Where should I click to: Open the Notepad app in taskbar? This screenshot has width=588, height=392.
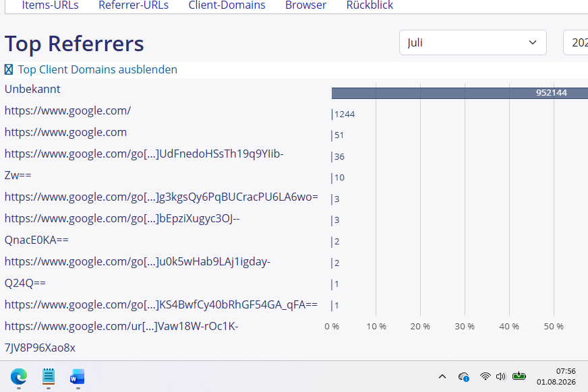[x=49, y=377]
